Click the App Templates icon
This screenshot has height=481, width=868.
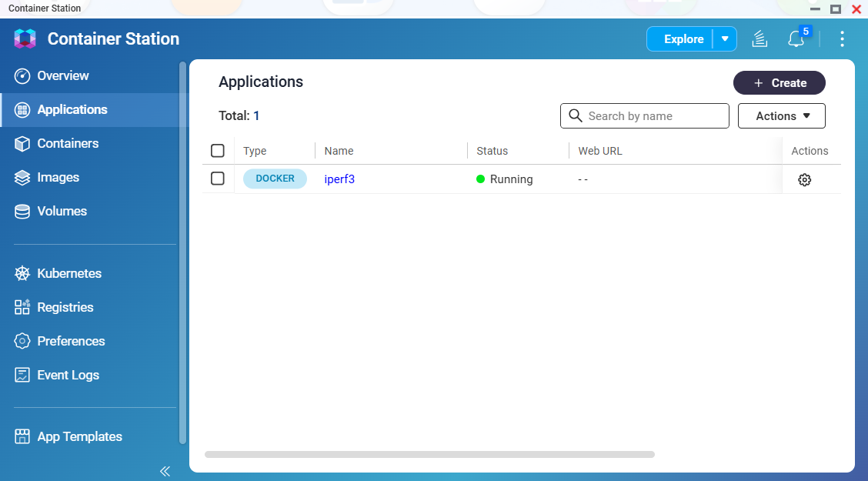[22, 436]
